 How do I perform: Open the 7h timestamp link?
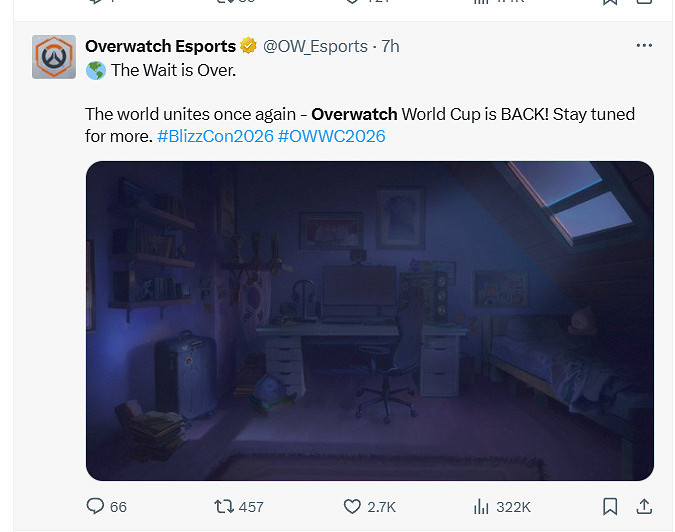coord(390,46)
